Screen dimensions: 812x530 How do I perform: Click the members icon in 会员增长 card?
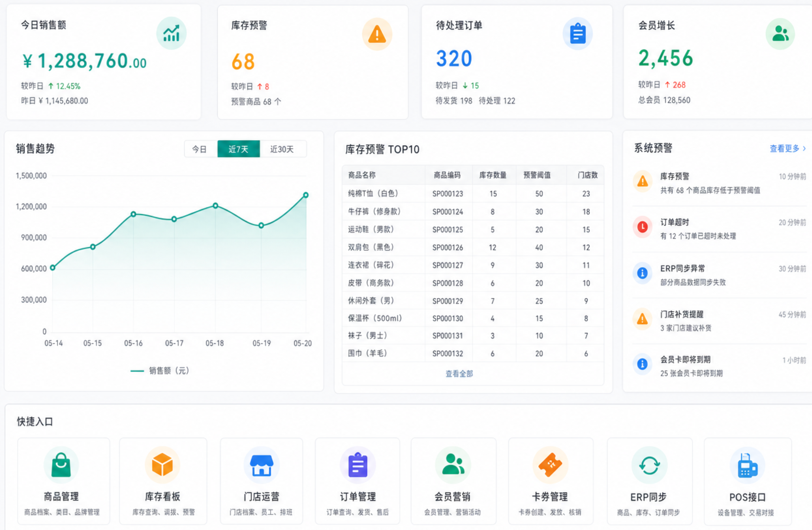tap(780, 33)
